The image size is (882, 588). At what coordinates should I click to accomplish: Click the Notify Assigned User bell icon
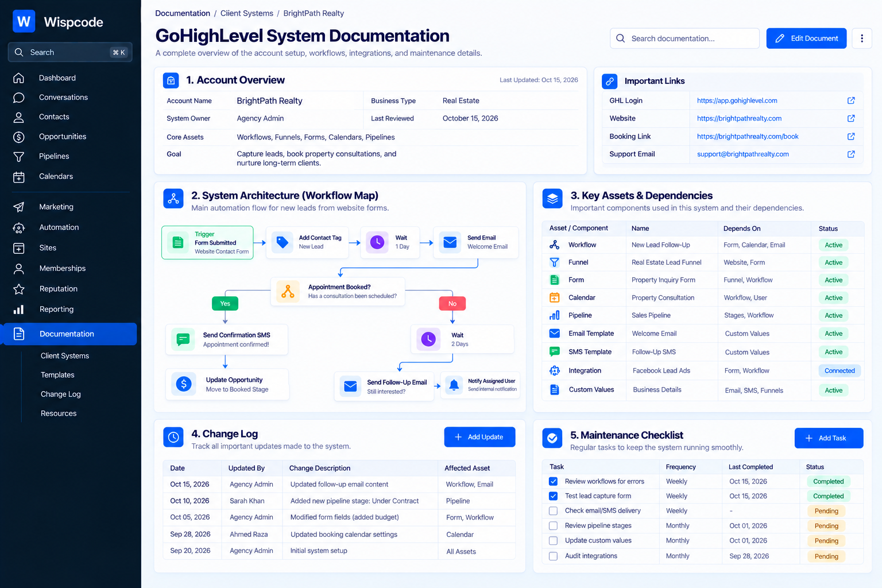(454, 385)
